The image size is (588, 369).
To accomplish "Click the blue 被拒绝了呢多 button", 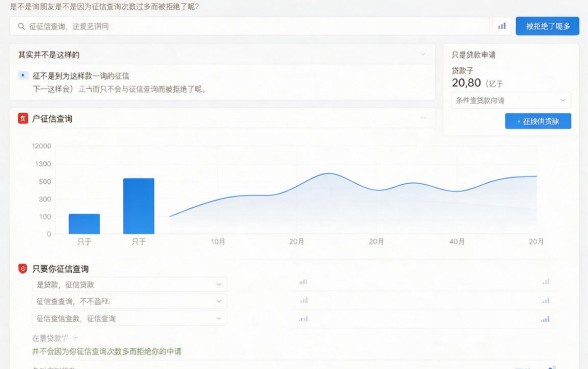I will tap(548, 26).
